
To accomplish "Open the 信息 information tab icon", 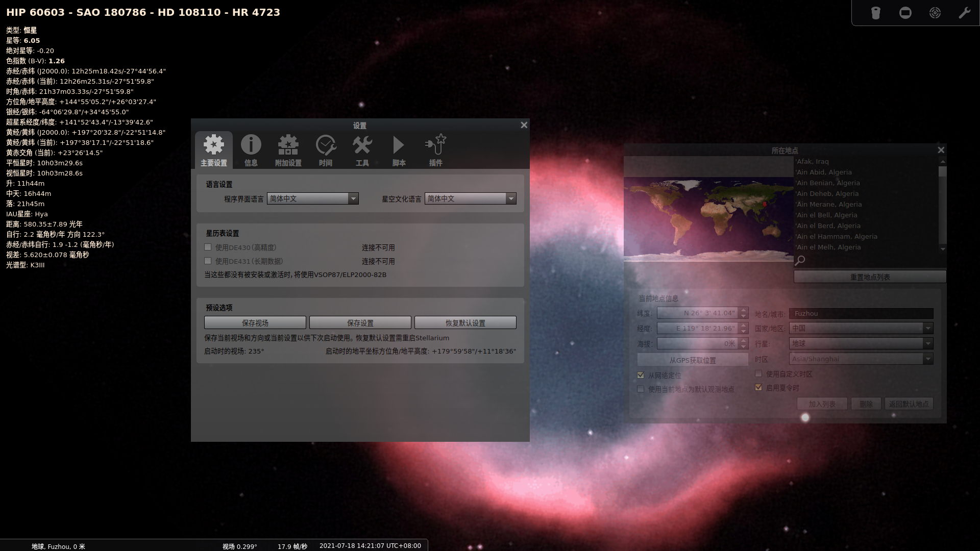I will tap(251, 150).
